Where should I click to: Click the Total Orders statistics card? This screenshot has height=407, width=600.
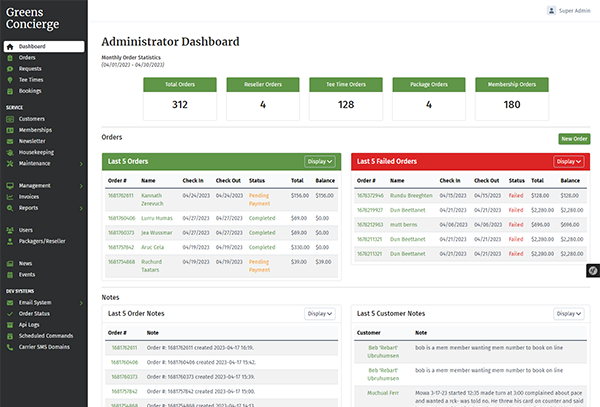(x=180, y=99)
